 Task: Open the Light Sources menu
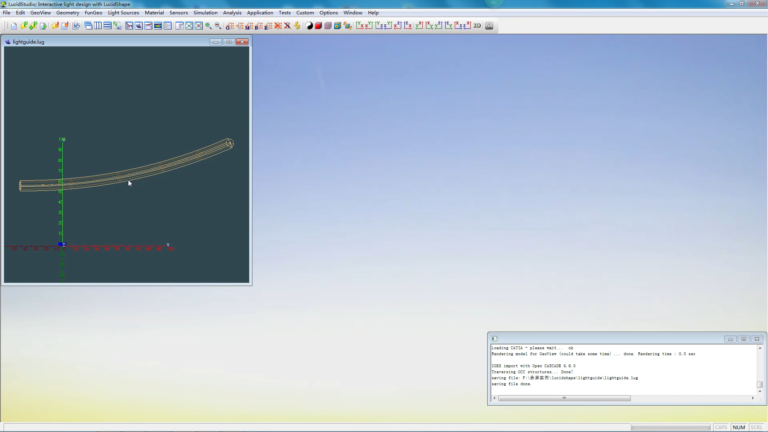pyautogui.click(x=123, y=13)
